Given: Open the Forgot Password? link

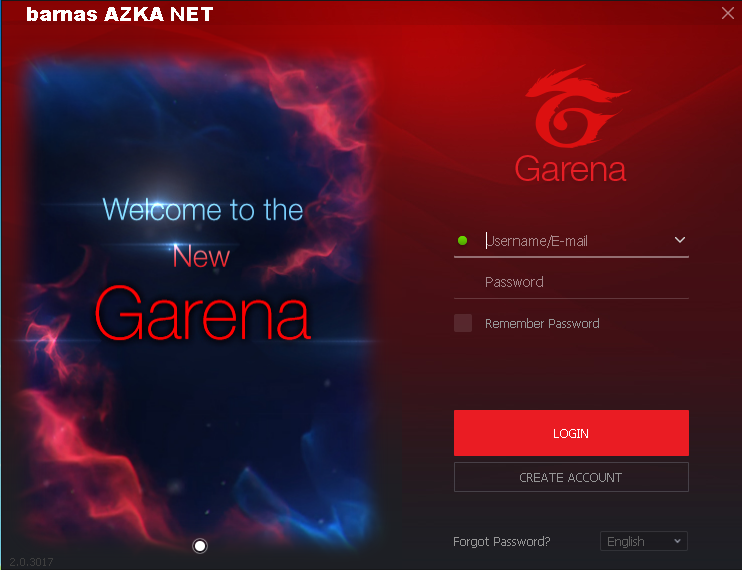Looking at the screenshot, I should tap(502, 541).
